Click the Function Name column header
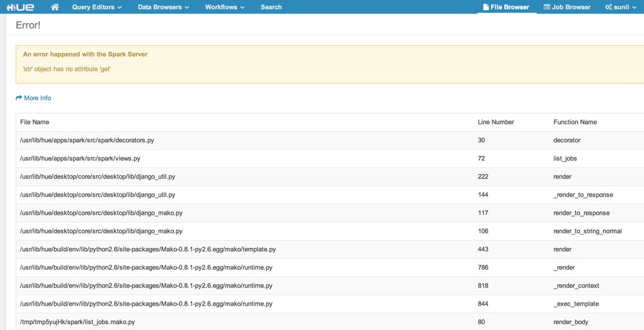 tap(575, 122)
